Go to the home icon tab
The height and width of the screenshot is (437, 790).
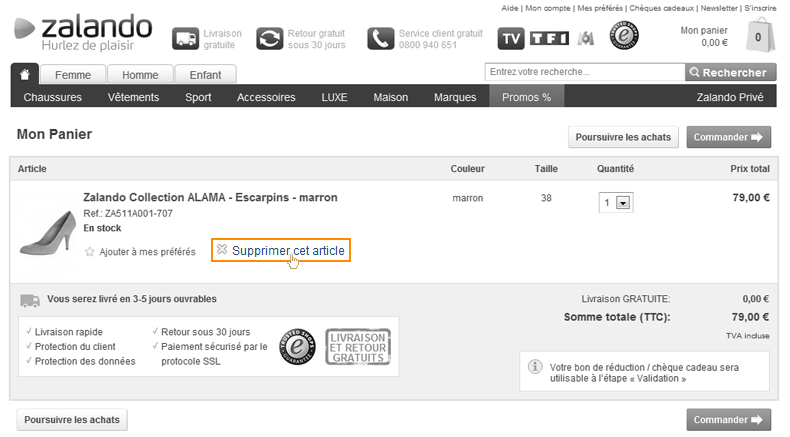click(x=24, y=75)
